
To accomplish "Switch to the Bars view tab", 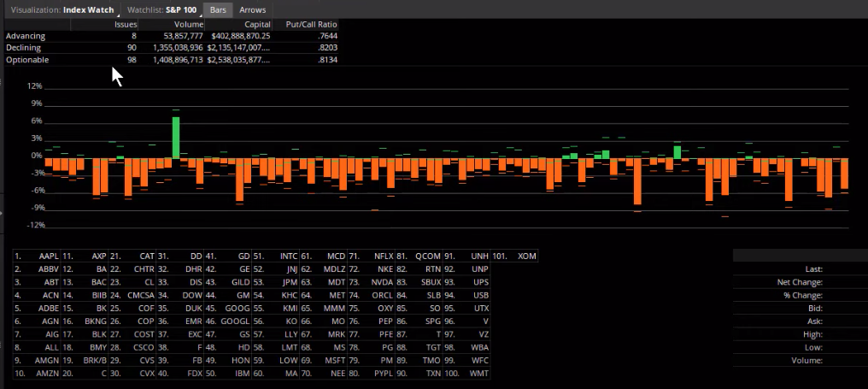I will click(218, 9).
